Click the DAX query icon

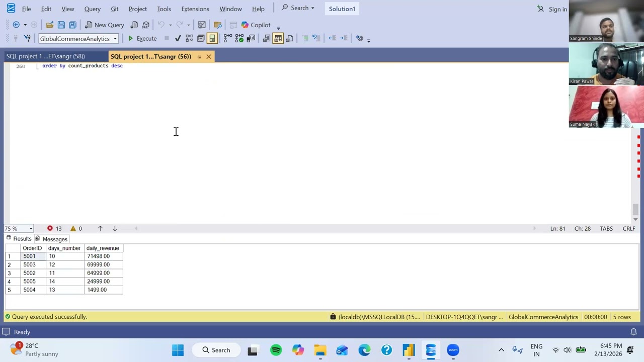pyautogui.click(x=145, y=25)
